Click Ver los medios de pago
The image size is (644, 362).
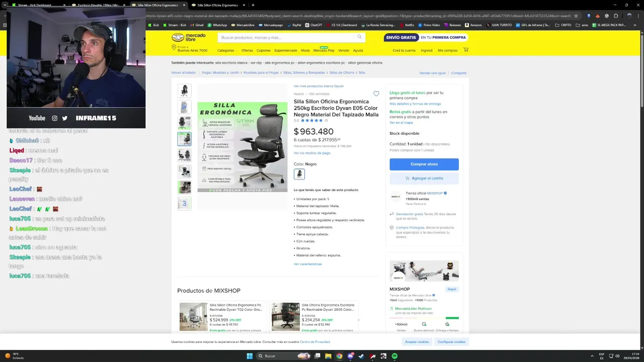(x=312, y=153)
